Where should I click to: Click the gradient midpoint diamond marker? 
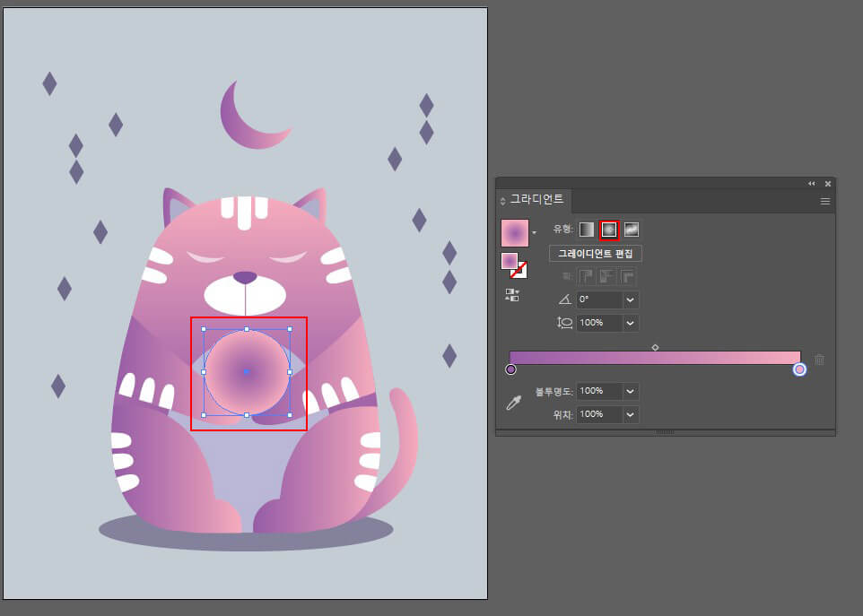(x=655, y=347)
